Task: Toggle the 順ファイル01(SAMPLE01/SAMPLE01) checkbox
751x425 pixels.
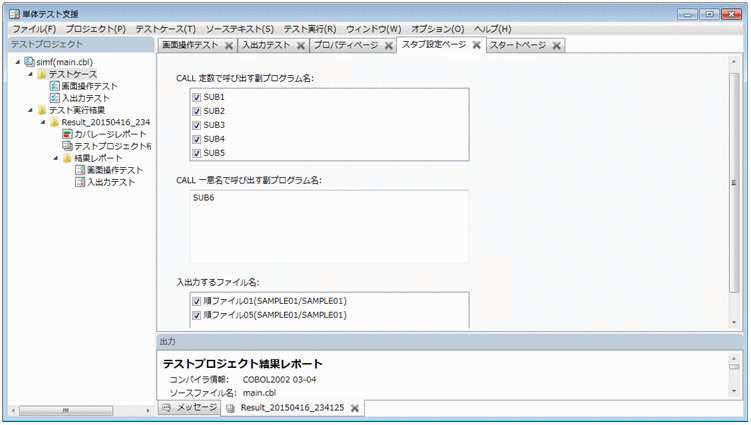Action: [x=196, y=301]
